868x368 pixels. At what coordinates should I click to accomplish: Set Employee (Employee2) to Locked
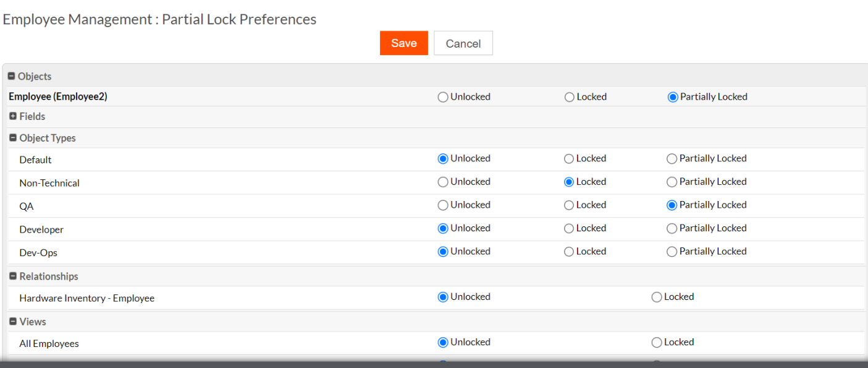coord(570,97)
